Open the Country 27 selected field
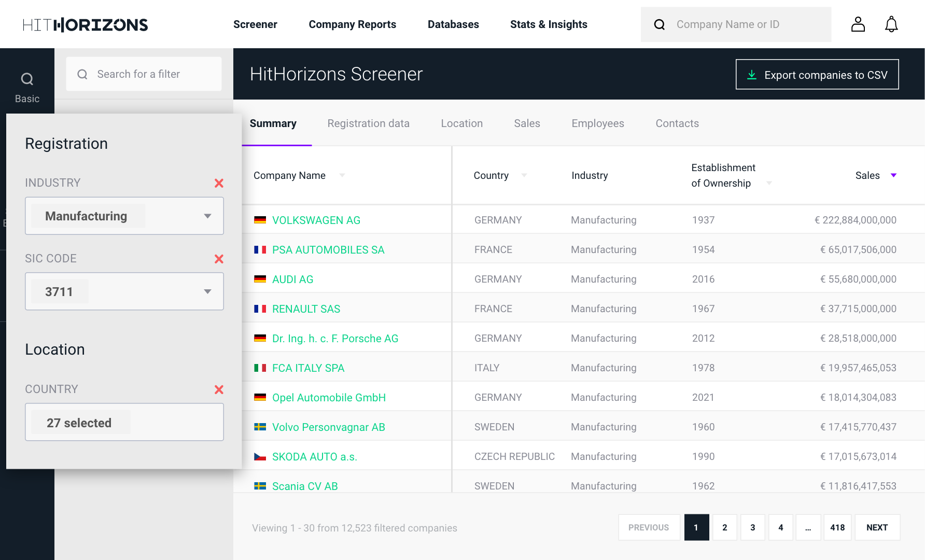 pos(124,422)
